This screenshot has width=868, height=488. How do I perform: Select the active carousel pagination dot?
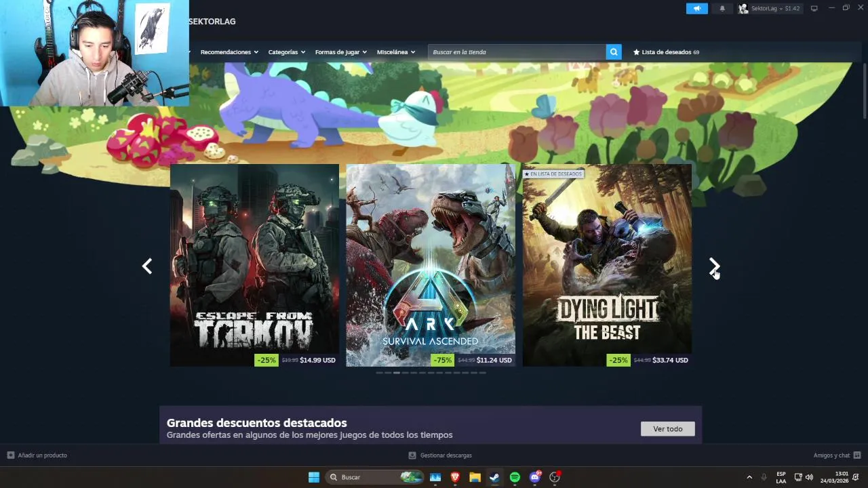click(x=397, y=373)
